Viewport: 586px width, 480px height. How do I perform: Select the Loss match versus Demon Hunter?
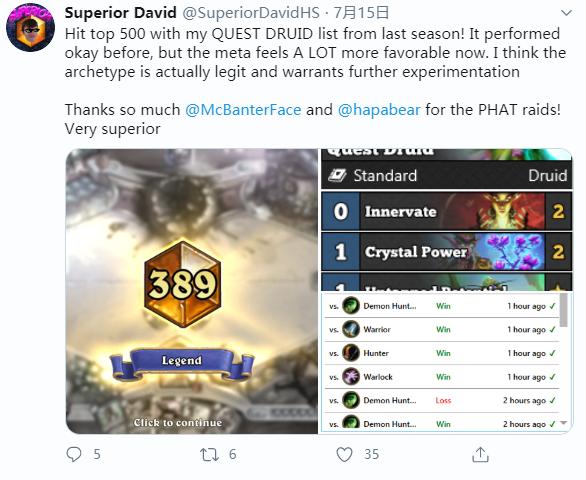(x=442, y=400)
